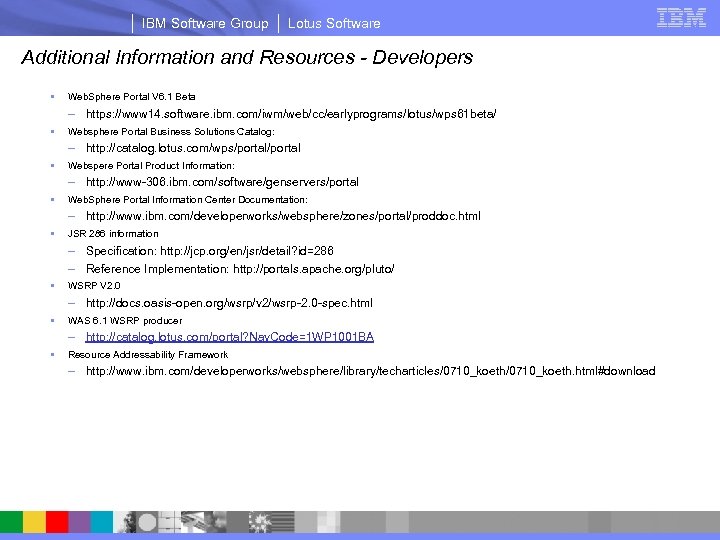Click the www-306.ibm.com genservers portal URL
This screenshot has height=540, width=720.
pyautogui.click(x=222, y=182)
